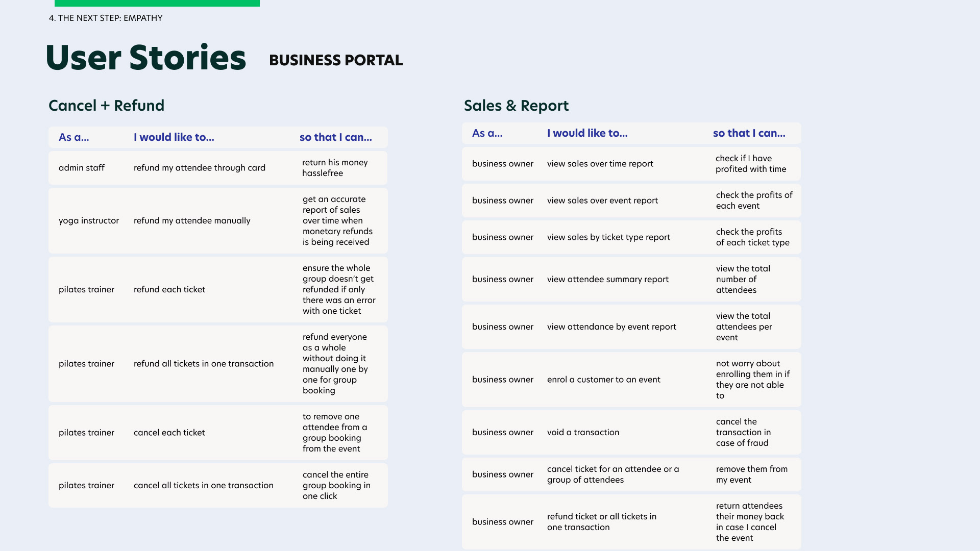Image resolution: width=980 pixels, height=551 pixels.
Task: Select 'refund each ticket' story row
Action: (x=218, y=290)
